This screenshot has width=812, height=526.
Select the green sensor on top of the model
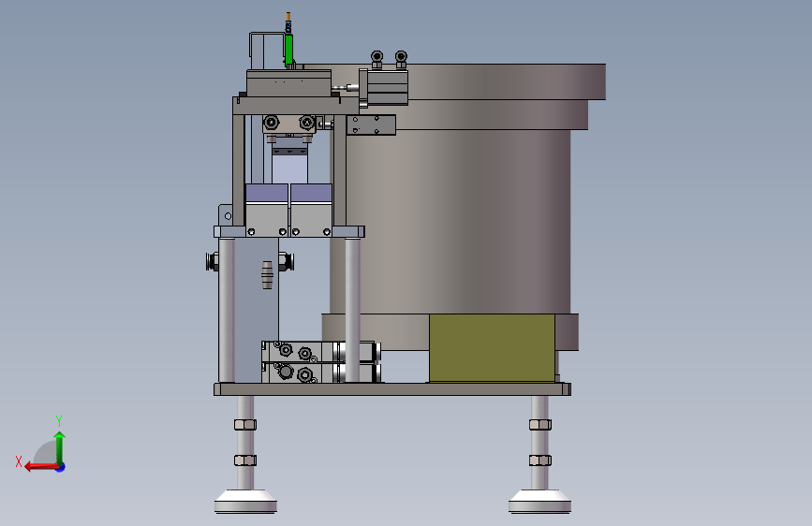point(288,49)
